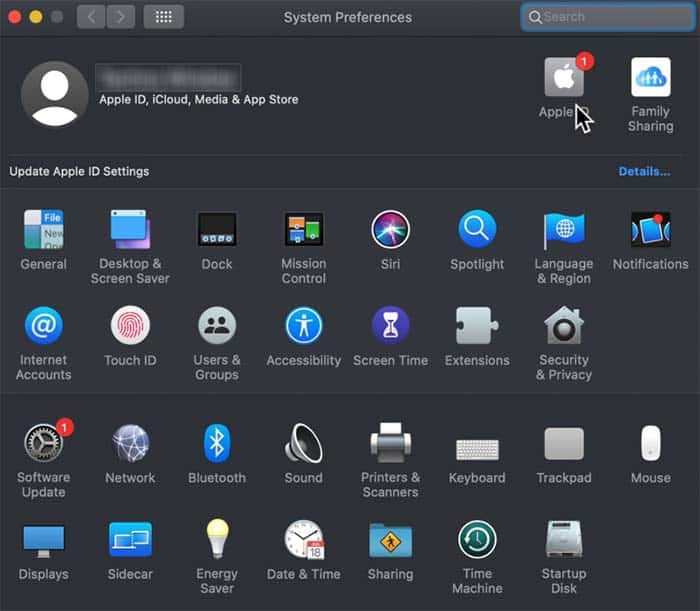
Task: Click the Search field in the toolbar
Action: coord(608,17)
